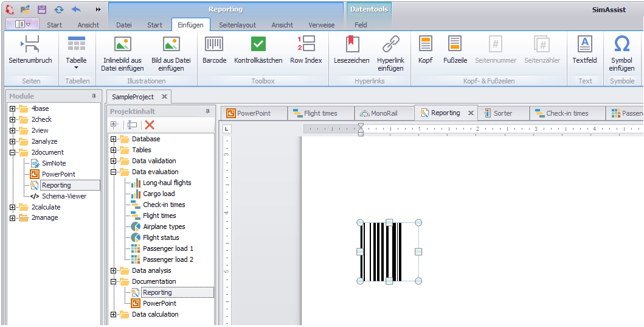Screen dimensions: 644x327
Task: Click the red delete X in Projektinhalt toolbar
Action: [x=150, y=125]
